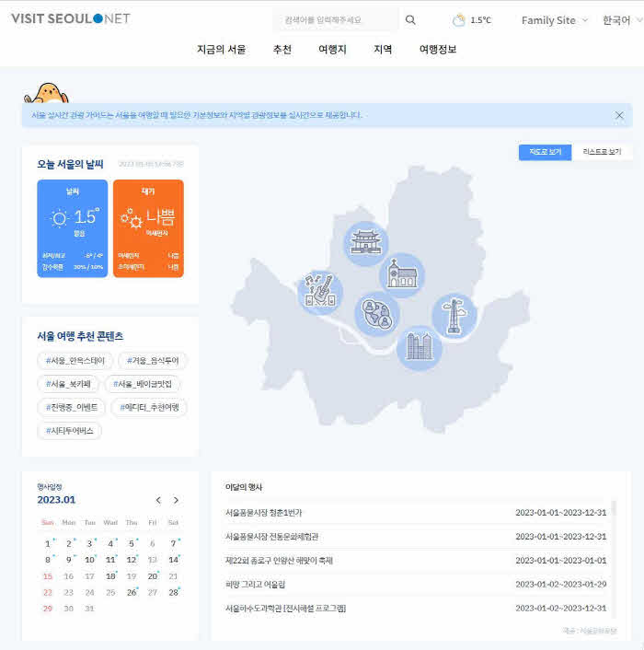Go to the next month in calendar
This screenshot has width=644, height=650.
click(x=176, y=500)
